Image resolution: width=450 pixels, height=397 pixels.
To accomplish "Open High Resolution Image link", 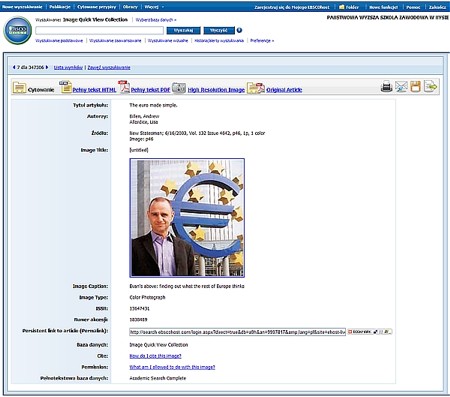I will tap(216, 90).
